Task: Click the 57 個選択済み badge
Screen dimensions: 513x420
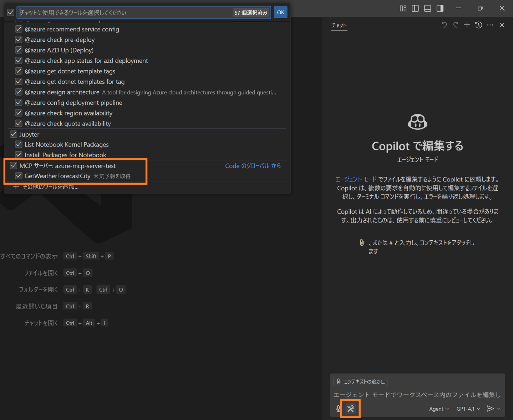Action: [x=251, y=12]
